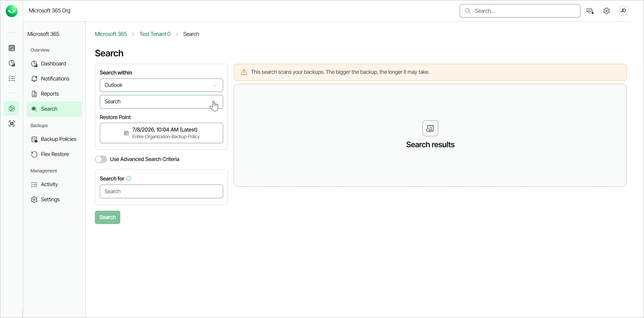Open Activity in sidebar
Image resolution: width=644 pixels, height=318 pixels.
[54, 184]
